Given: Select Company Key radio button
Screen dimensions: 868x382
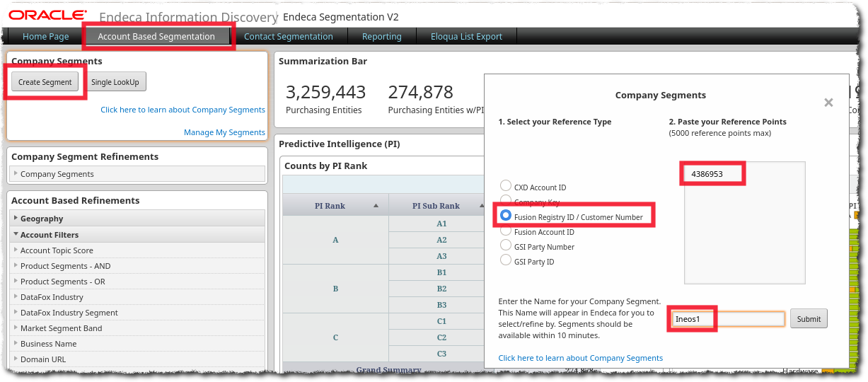Looking at the screenshot, I should (x=506, y=201).
